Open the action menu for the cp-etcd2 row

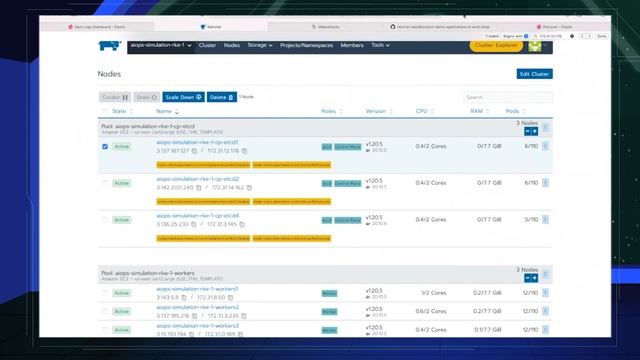pyautogui.click(x=545, y=183)
